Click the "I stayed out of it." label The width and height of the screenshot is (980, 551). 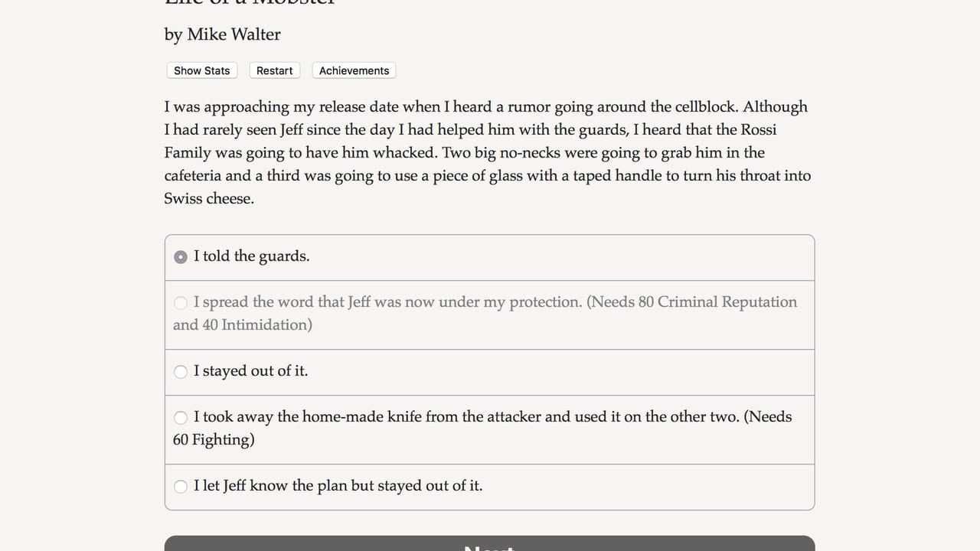(x=250, y=371)
